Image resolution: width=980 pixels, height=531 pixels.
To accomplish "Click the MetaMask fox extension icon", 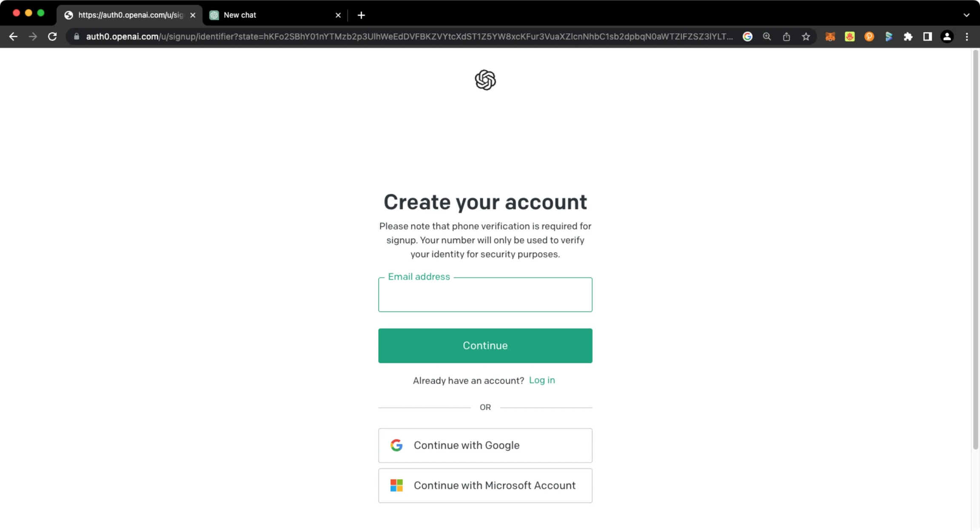I will [830, 37].
